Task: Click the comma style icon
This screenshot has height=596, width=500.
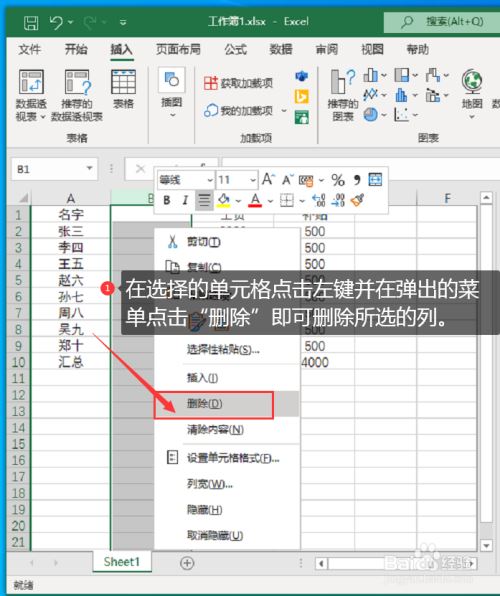Action: point(357,180)
